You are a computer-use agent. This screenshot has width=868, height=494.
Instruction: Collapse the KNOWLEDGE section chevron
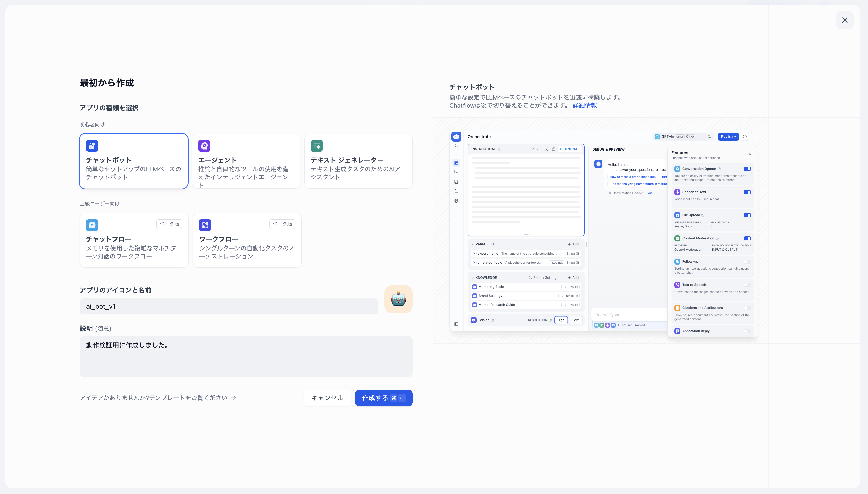pos(472,277)
